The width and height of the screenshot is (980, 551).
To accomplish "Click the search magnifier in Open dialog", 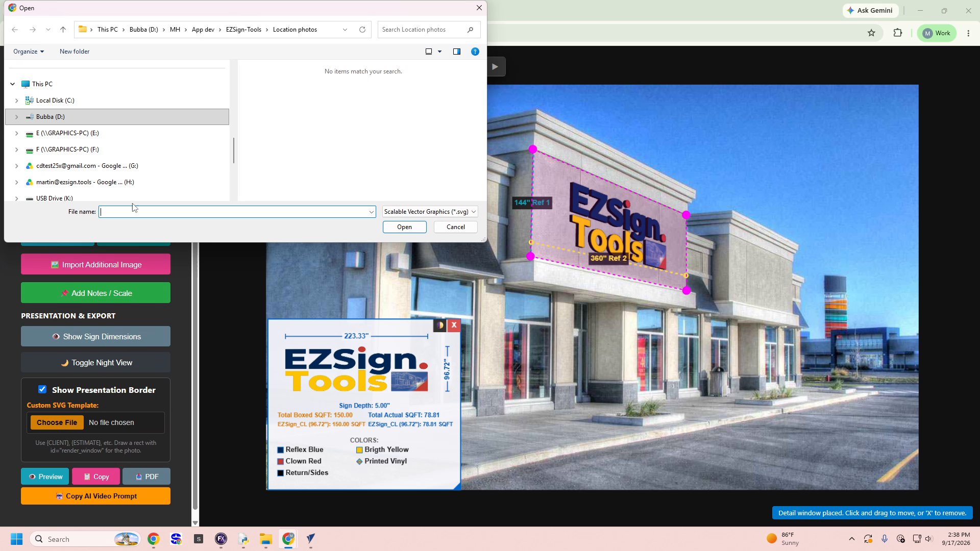I will click(470, 30).
